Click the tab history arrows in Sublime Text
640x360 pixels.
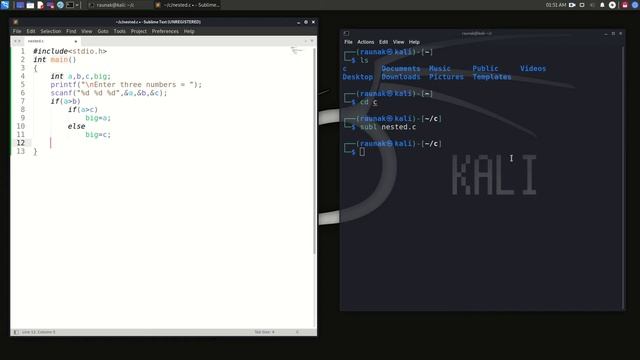point(17,41)
